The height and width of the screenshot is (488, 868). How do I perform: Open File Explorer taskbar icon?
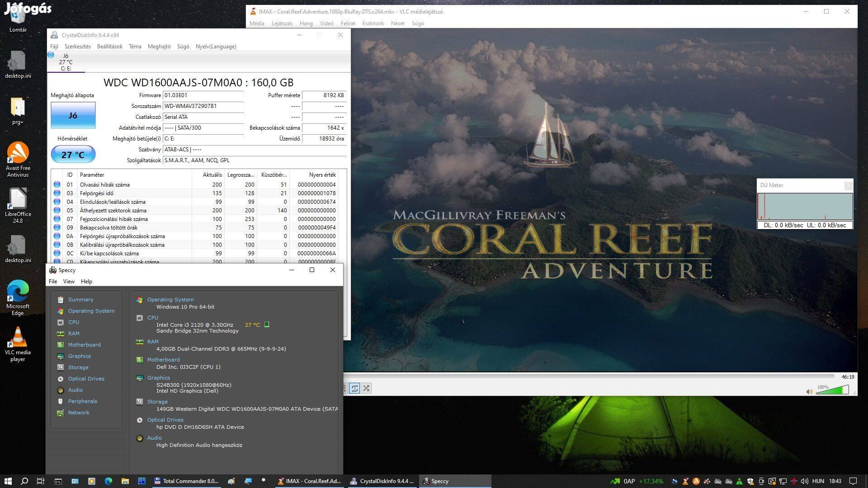click(125, 481)
